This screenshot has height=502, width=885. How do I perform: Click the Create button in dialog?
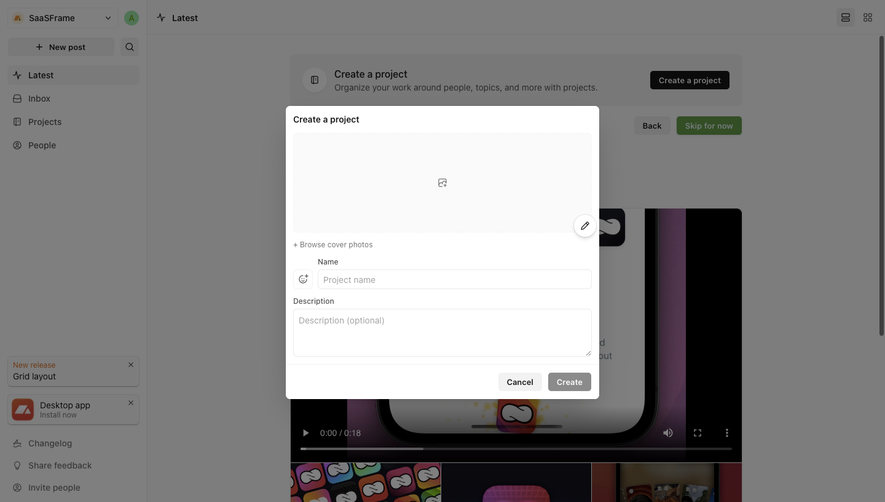tap(569, 382)
